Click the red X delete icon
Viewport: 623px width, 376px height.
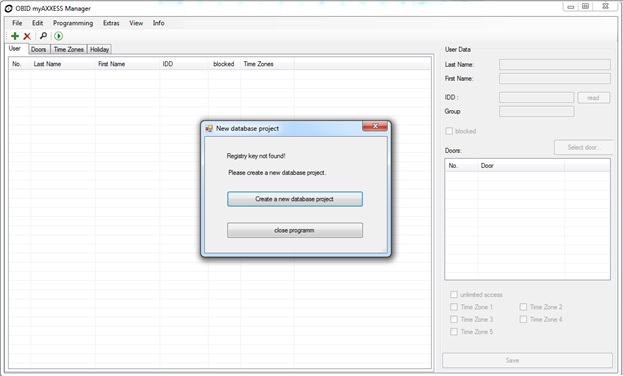pyautogui.click(x=27, y=36)
